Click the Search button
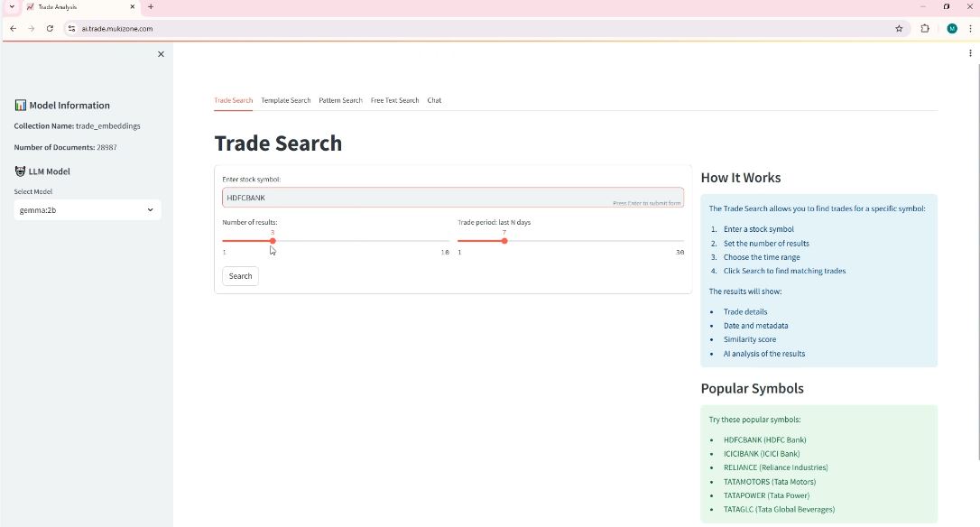The width and height of the screenshot is (980, 527). tap(240, 276)
